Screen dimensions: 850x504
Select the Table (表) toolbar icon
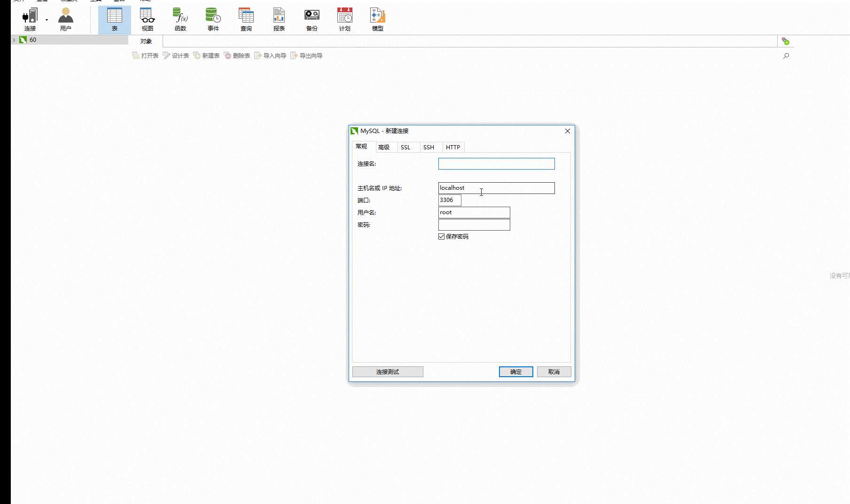click(x=115, y=20)
